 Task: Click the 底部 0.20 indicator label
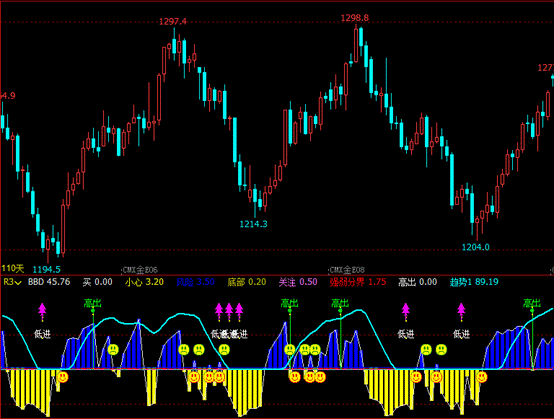247,282
